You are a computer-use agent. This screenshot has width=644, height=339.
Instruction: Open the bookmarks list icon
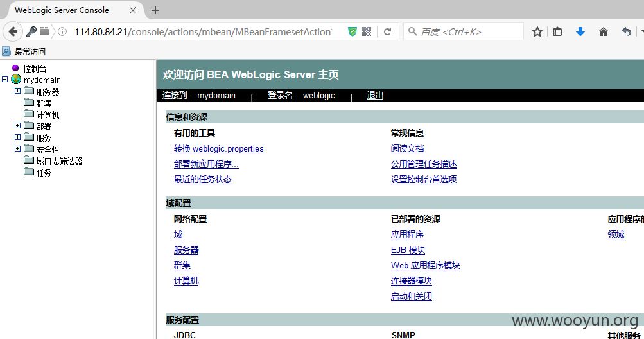click(557, 31)
